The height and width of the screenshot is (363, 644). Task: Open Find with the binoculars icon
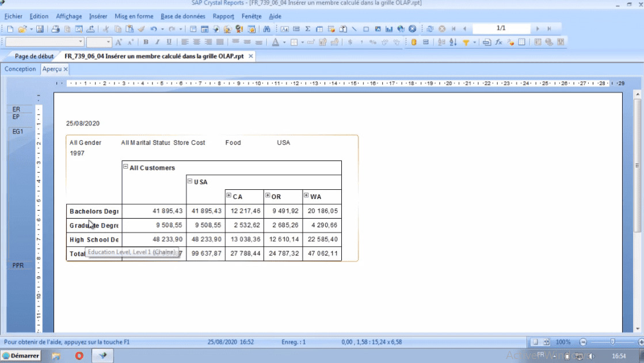[266, 29]
